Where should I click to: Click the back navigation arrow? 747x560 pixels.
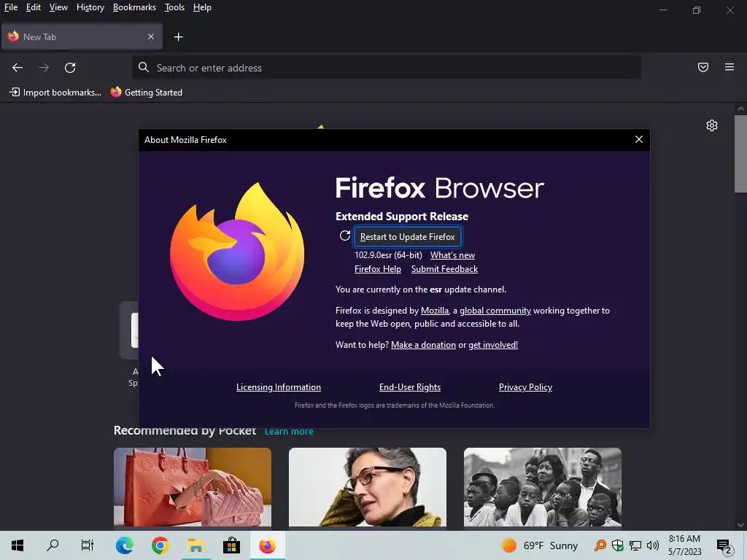click(18, 68)
